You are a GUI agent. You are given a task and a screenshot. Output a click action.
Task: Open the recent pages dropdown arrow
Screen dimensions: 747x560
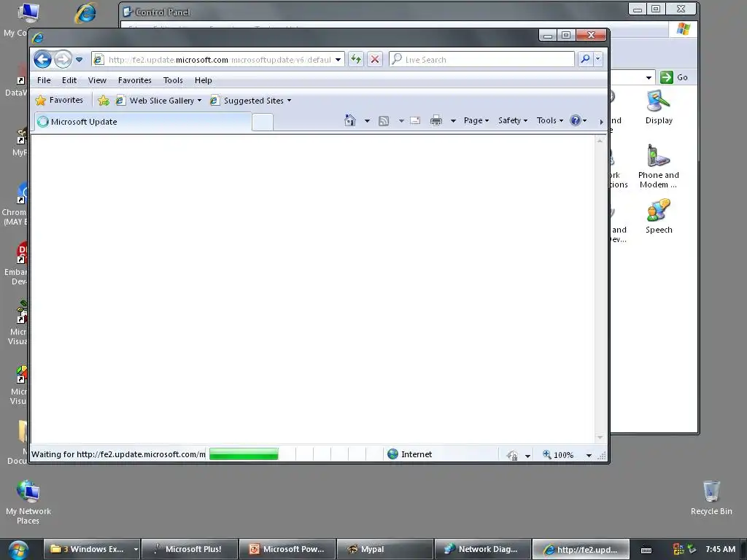coord(79,60)
